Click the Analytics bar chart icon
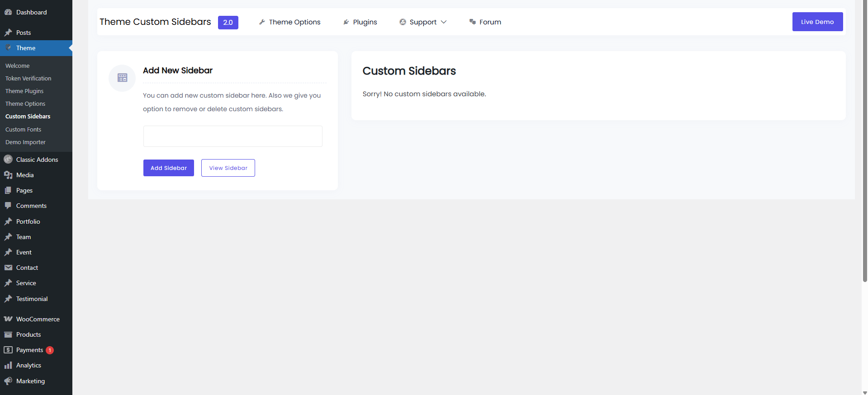Viewport: 868px width, 395px height. pos(8,365)
